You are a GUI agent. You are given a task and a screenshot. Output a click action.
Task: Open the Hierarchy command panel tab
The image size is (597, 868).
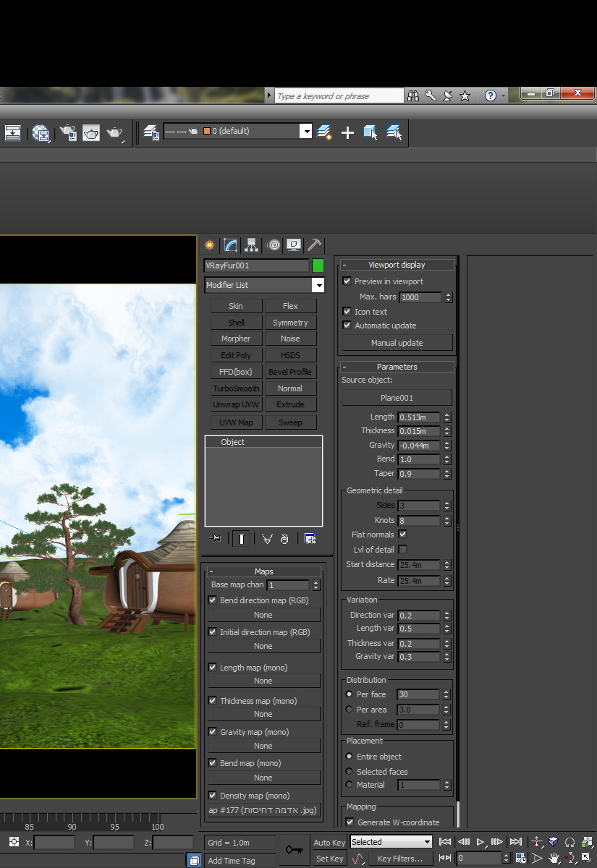251,245
